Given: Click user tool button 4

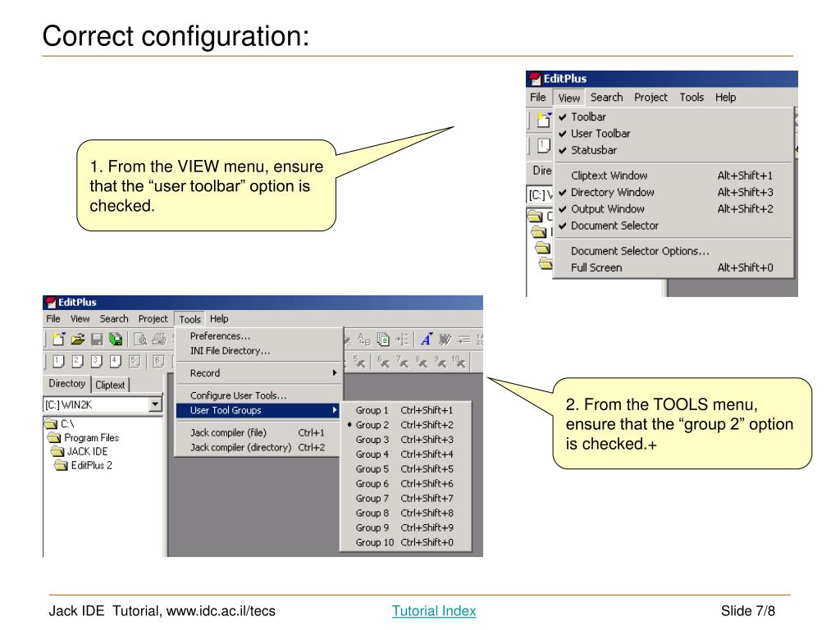Looking at the screenshot, I should 116,362.
